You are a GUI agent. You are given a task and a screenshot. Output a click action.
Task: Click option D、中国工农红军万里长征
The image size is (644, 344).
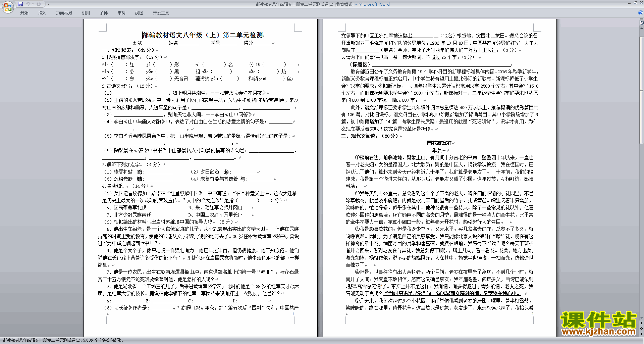[x=215, y=215]
